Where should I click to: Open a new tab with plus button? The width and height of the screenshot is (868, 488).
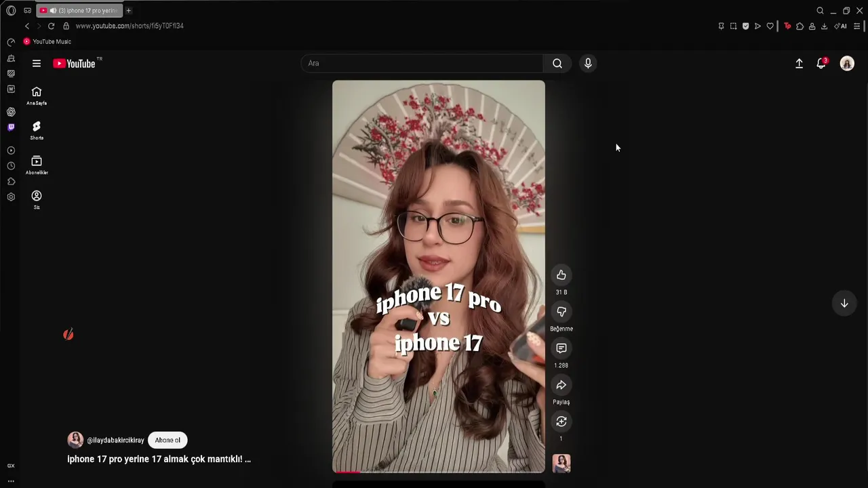click(128, 10)
